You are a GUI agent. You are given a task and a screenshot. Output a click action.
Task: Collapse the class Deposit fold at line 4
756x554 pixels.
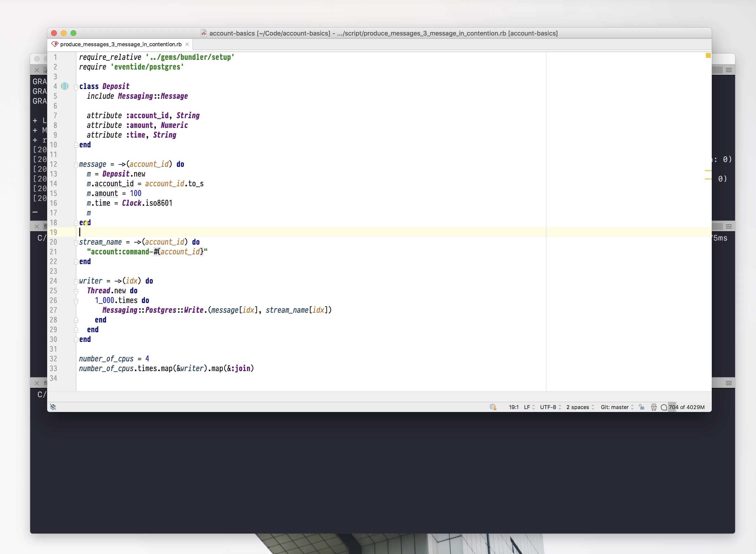pos(76,87)
